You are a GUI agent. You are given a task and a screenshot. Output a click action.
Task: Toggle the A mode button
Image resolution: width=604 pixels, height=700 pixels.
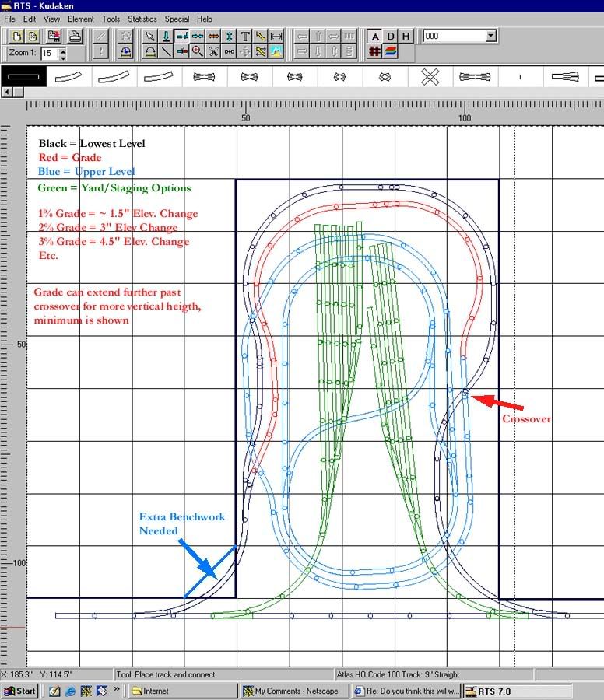coord(374,36)
